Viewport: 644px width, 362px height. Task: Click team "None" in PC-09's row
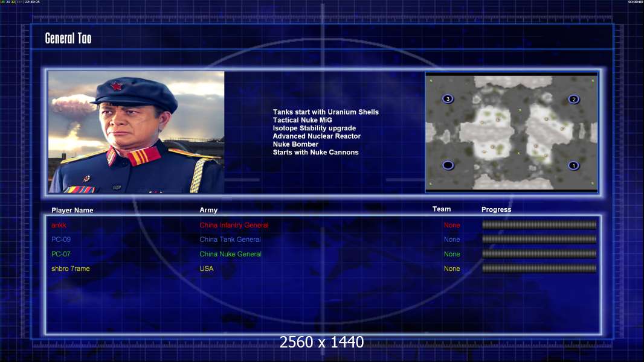tap(452, 240)
